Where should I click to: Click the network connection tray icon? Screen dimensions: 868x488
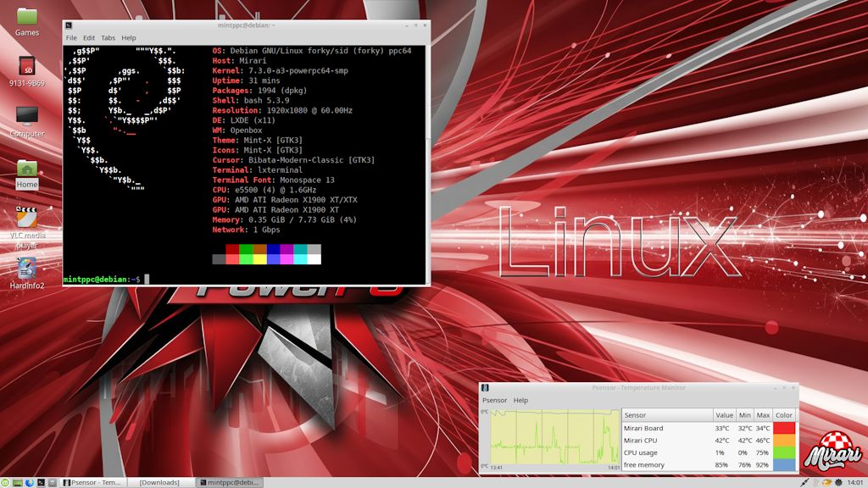click(804, 482)
